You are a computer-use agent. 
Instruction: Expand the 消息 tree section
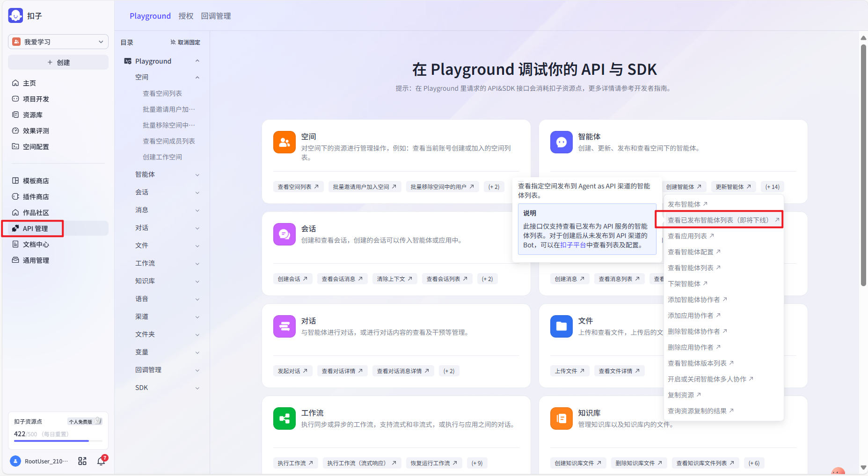click(197, 210)
